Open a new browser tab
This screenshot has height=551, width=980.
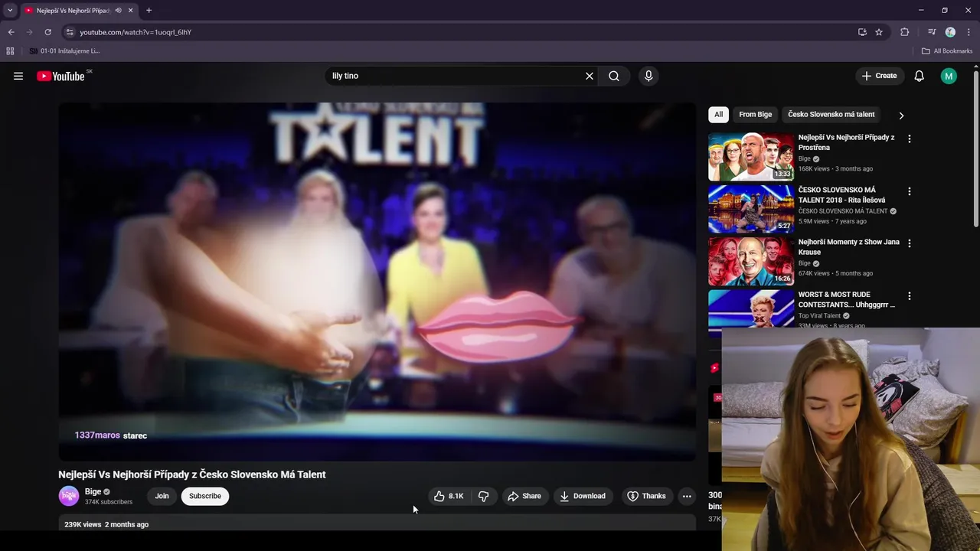pos(149,10)
